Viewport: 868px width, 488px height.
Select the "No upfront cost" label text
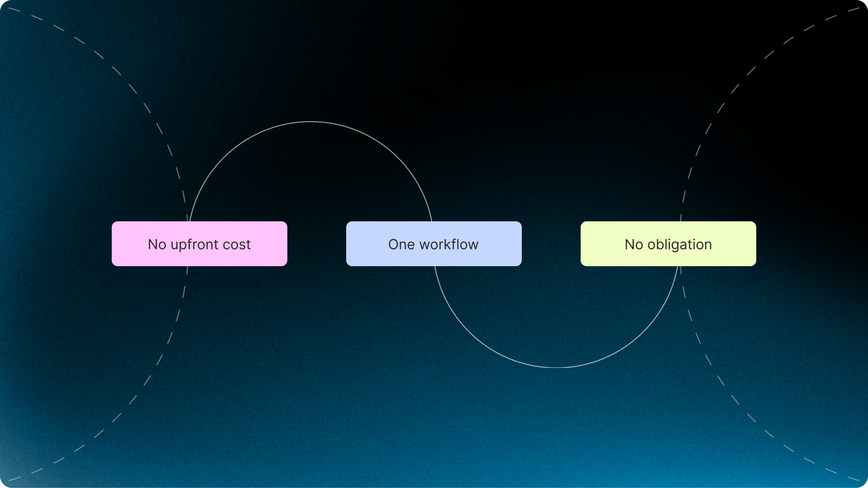tap(199, 244)
